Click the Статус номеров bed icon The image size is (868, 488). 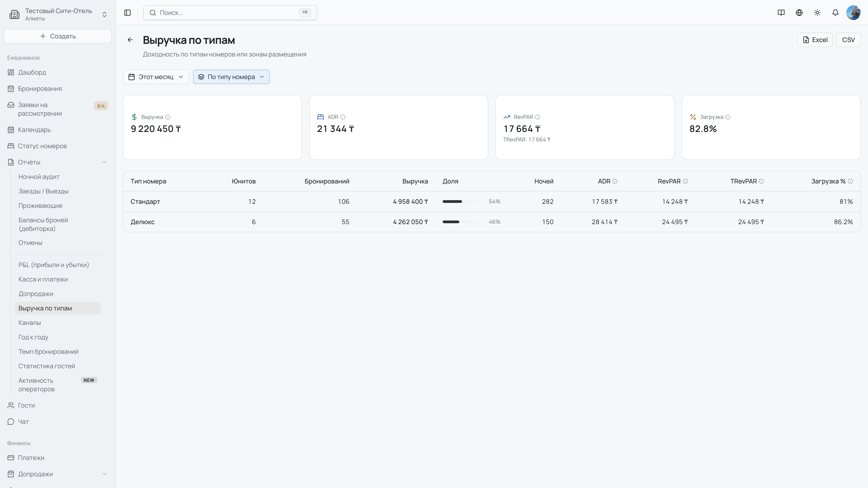11,146
